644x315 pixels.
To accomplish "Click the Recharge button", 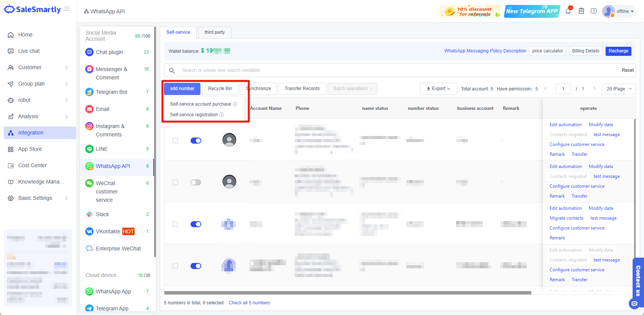I will (618, 51).
